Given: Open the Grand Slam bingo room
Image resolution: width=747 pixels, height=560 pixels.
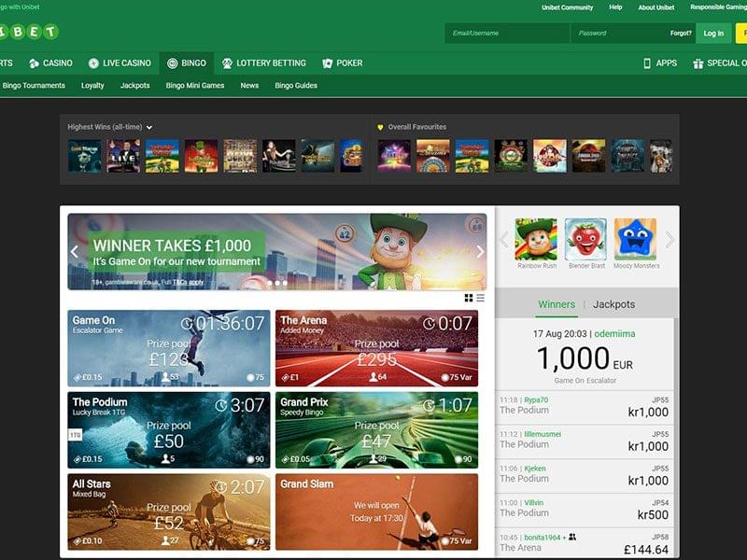Looking at the screenshot, I should [x=376, y=511].
